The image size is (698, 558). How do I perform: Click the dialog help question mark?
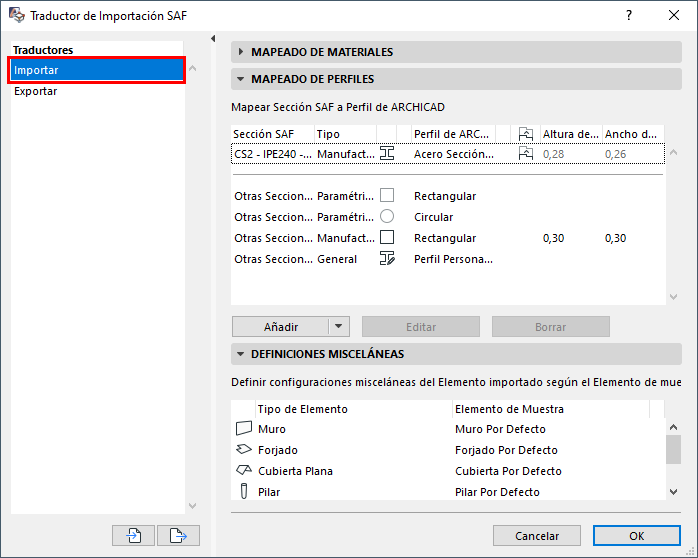(629, 15)
